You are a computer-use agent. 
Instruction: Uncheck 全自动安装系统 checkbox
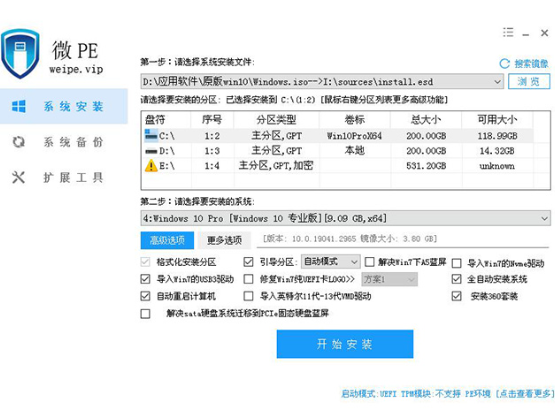[457, 279]
